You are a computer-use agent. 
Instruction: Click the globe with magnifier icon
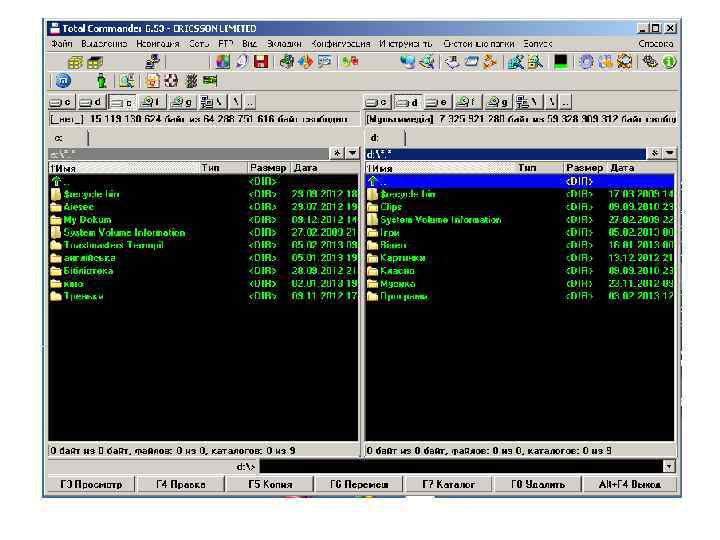point(427,62)
